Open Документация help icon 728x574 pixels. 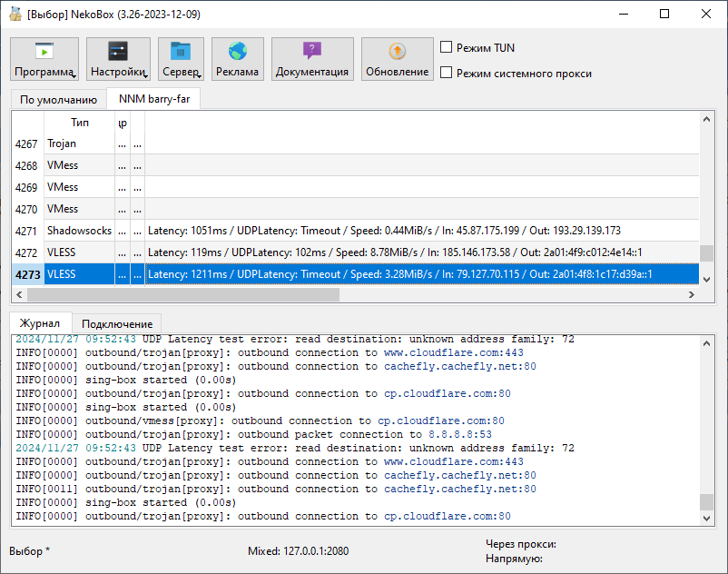[x=311, y=52]
